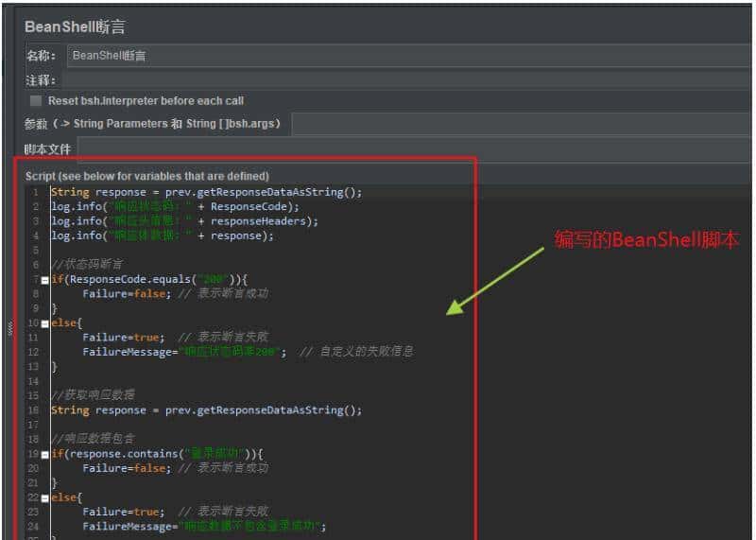The image size is (756, 540).
Task: Click the 响应数据包含 comment on line 18
Action: point(93,439)
